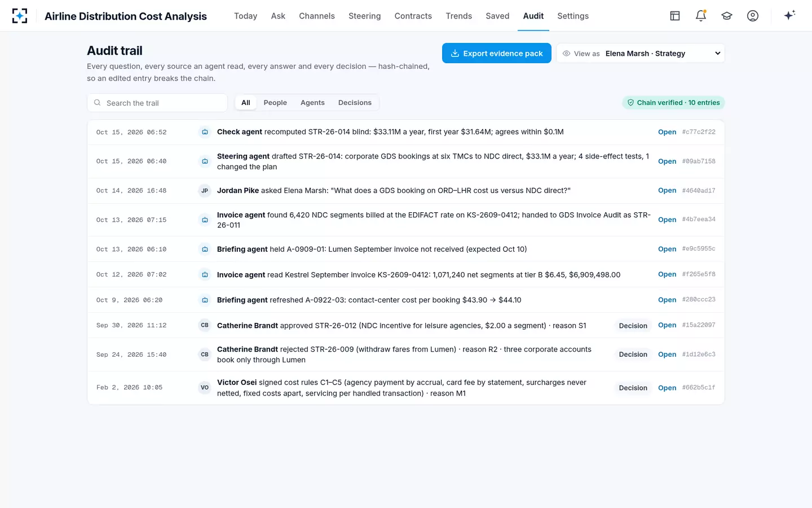Open the Steering tab

[x=364, y=16]
